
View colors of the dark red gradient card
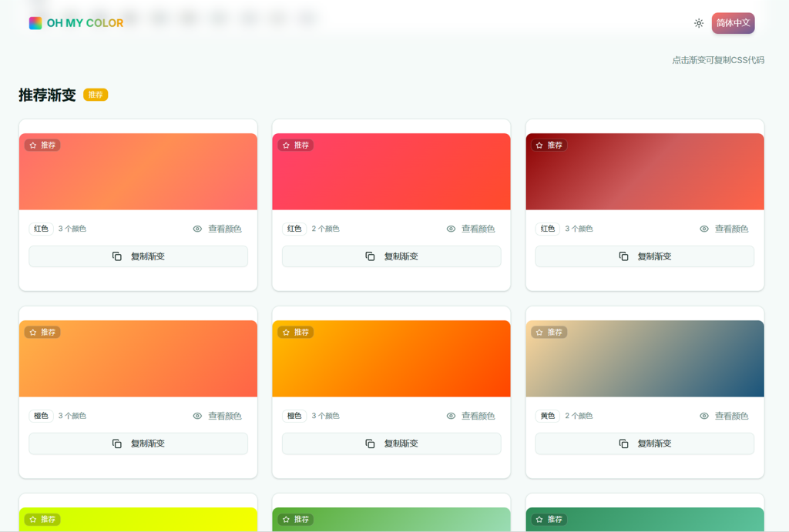point(724,229)
